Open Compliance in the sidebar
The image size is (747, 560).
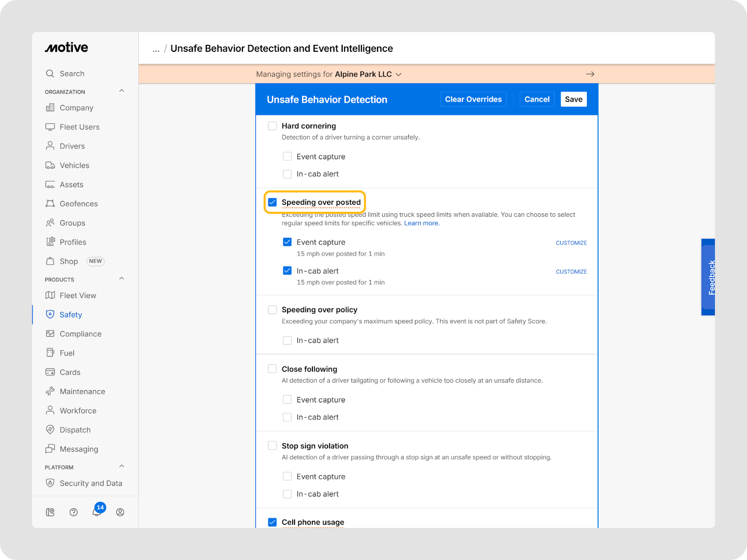pyautogui.click(x=80, y=334)
